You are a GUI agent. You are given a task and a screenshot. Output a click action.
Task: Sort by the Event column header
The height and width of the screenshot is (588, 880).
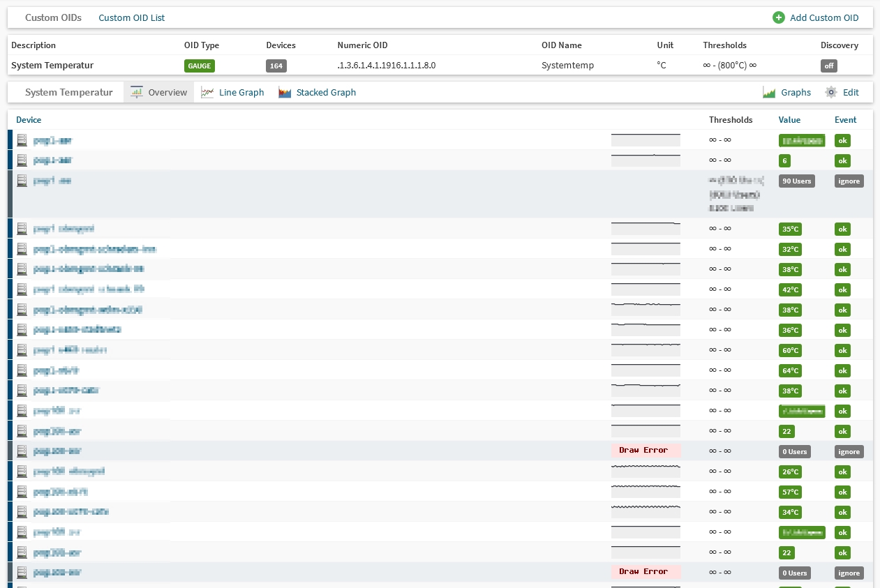click(x=845, y=119)
